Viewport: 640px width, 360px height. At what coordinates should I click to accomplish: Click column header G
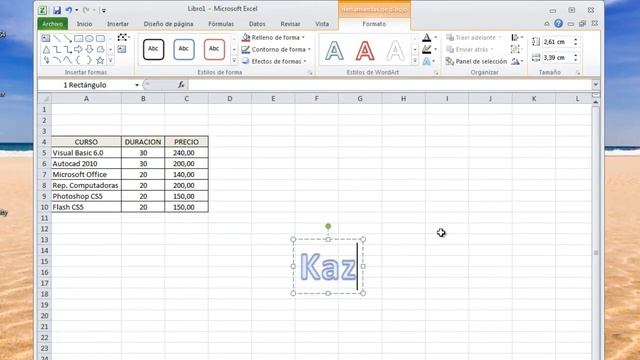pos(360,99)
